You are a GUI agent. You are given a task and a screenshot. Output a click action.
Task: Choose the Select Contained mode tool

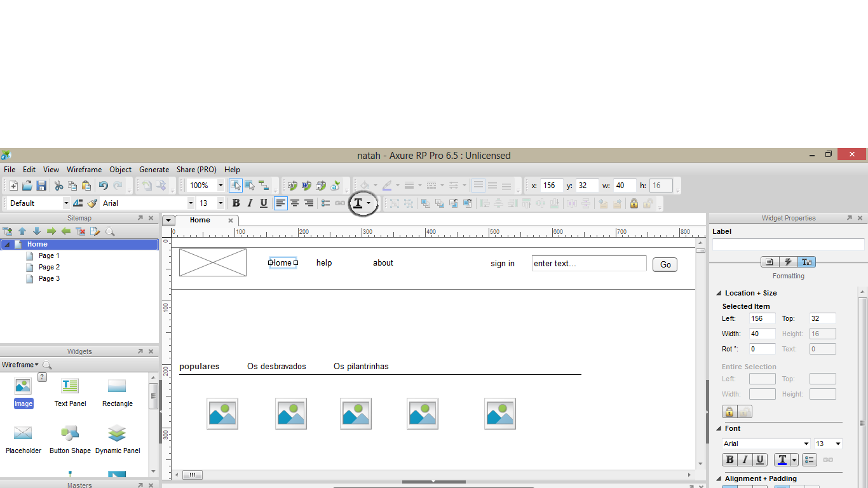(x=250, y=186)
